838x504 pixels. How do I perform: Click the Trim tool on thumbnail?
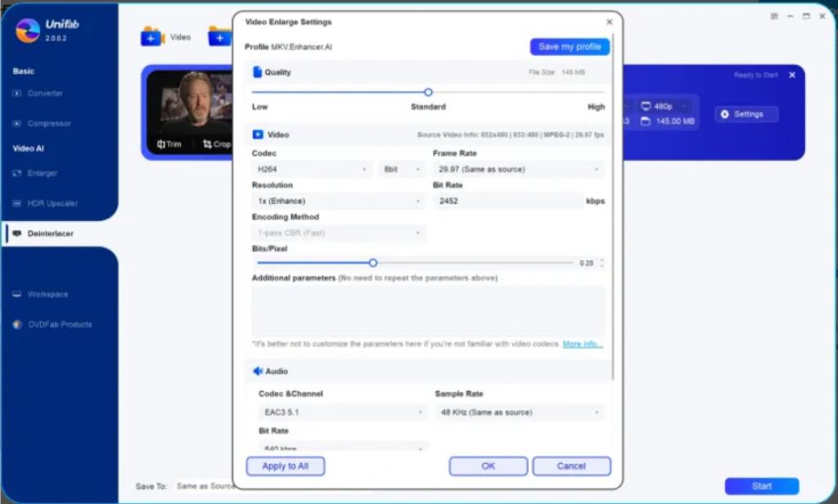tap(169, 144)
